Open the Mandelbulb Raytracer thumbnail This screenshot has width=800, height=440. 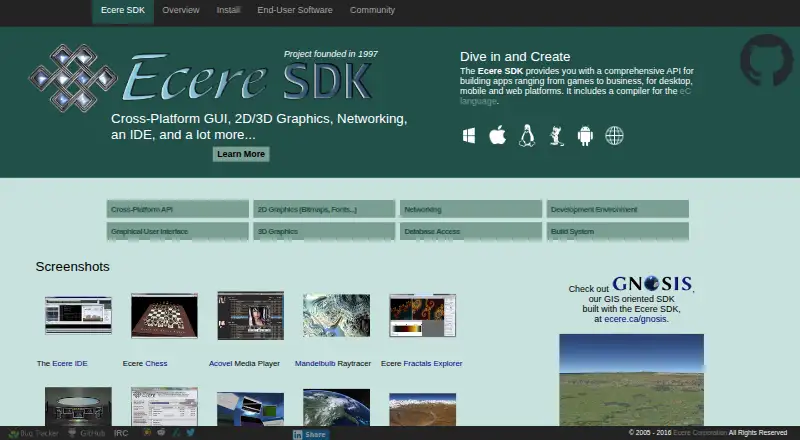337,315
